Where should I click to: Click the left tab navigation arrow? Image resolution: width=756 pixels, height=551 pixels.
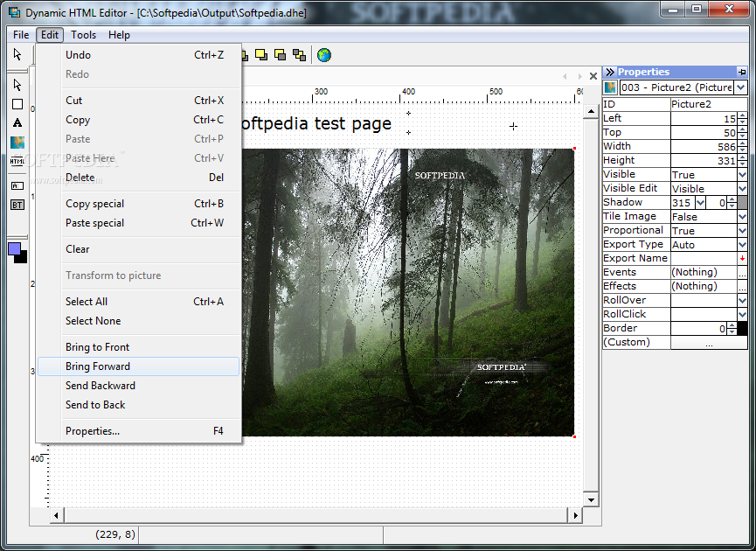click(565, 76)
